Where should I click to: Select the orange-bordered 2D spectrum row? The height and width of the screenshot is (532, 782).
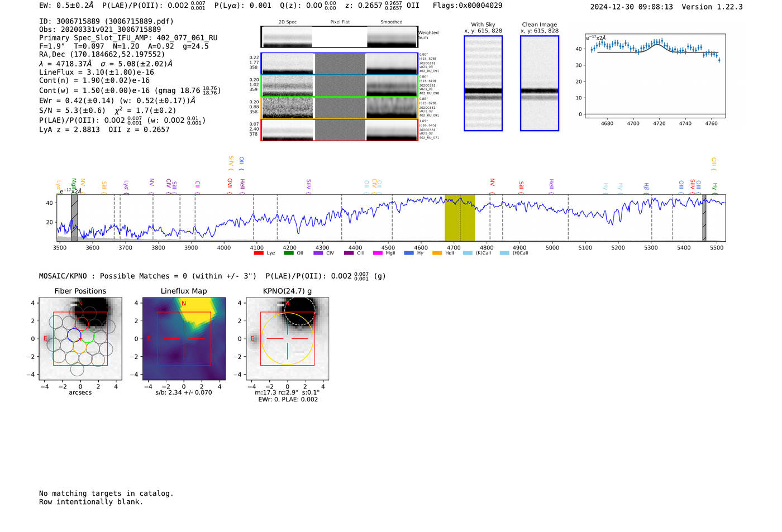340,108
